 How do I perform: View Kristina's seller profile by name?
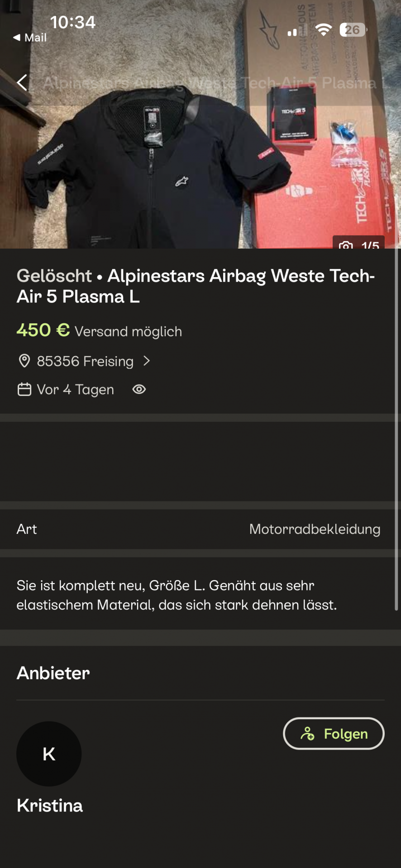coord(50,806)
